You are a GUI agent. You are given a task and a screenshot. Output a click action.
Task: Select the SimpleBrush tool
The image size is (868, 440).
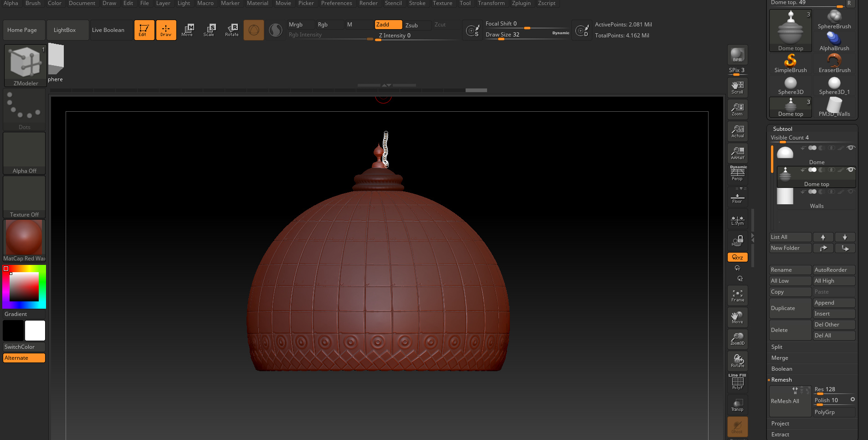pos(791,63)
